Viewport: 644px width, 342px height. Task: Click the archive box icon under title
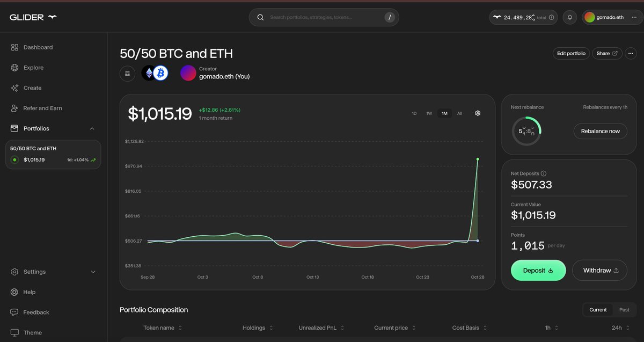tap(127, 73)
